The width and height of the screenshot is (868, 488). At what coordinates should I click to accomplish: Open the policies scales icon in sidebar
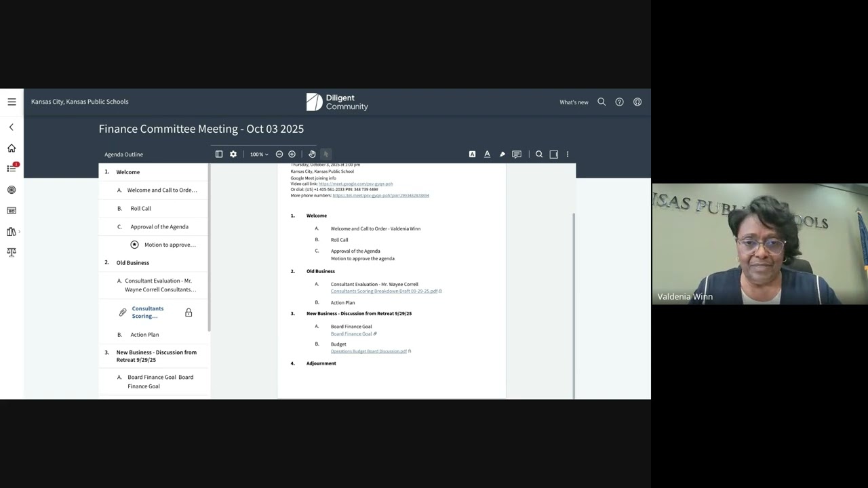point(12,252)
